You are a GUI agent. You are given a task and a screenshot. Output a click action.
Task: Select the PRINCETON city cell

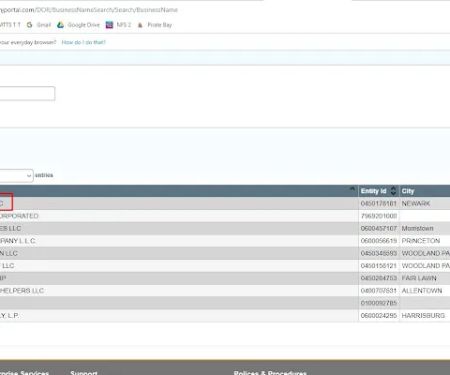tap(421, 241)
